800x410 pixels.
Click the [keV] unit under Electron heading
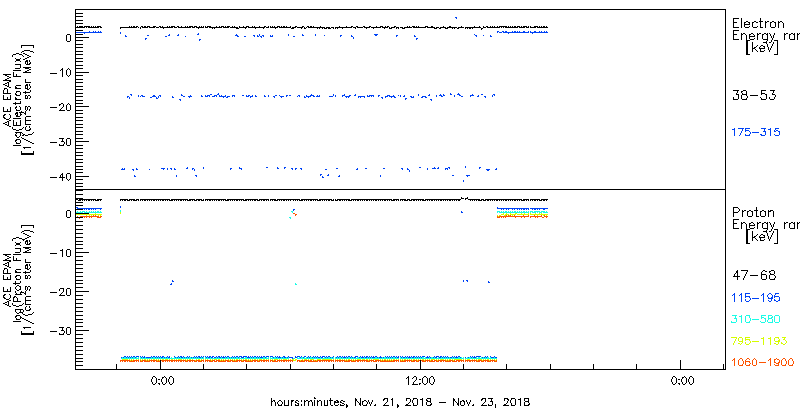click(x=762, y=48)
